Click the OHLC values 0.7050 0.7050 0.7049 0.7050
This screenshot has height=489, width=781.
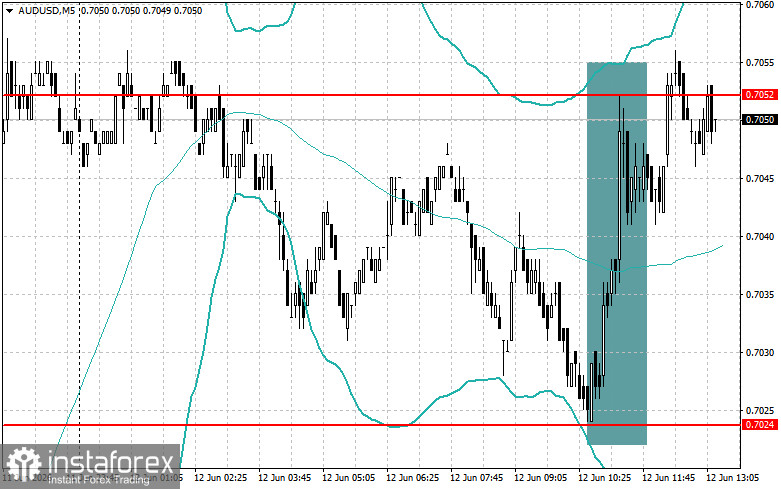click(141, 10)
